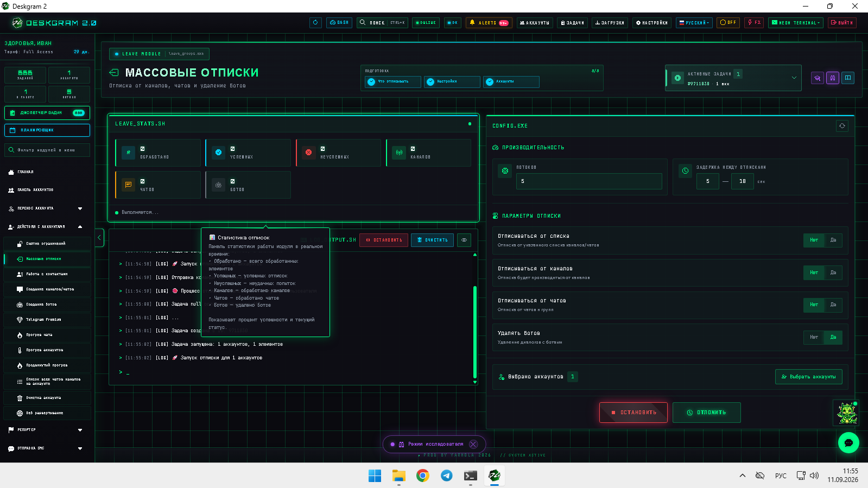Open the DASH dashboard button
Viewport: 868px width, 488px height.
tap(339, 23)
